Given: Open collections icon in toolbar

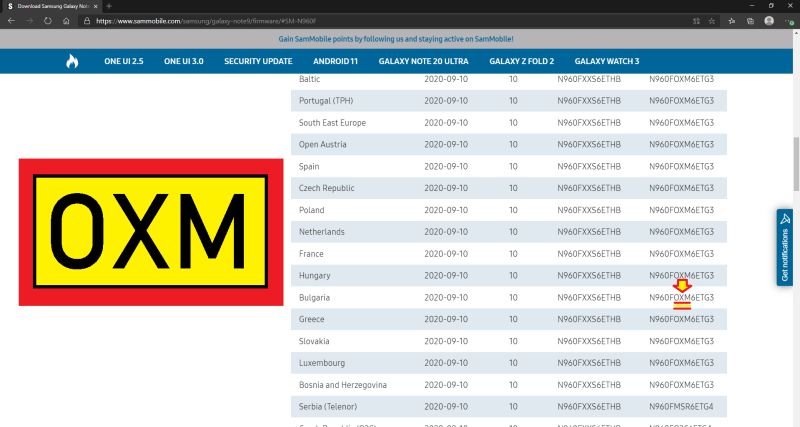Looking at the screenshot, I should click(x=750, y=21).
